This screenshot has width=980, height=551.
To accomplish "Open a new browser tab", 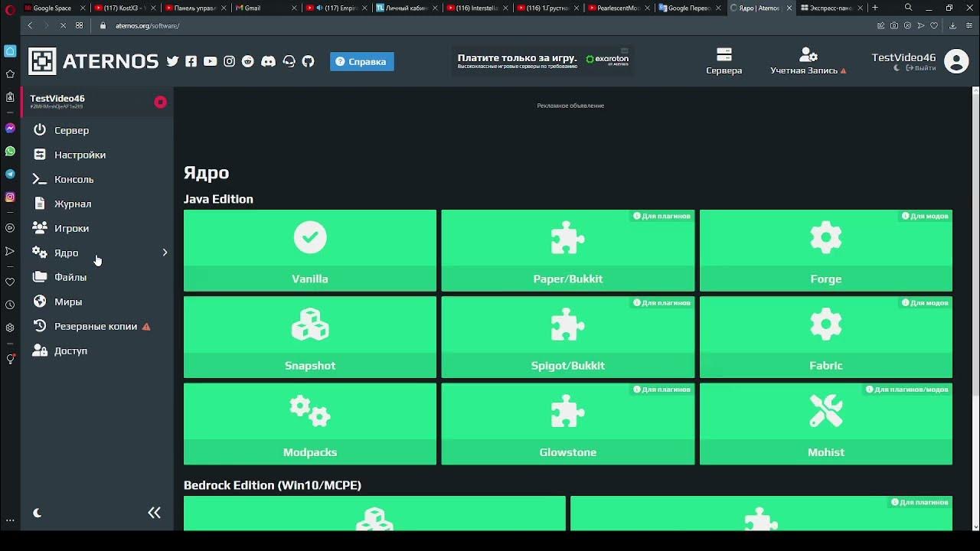I will (x=875, y=8).
